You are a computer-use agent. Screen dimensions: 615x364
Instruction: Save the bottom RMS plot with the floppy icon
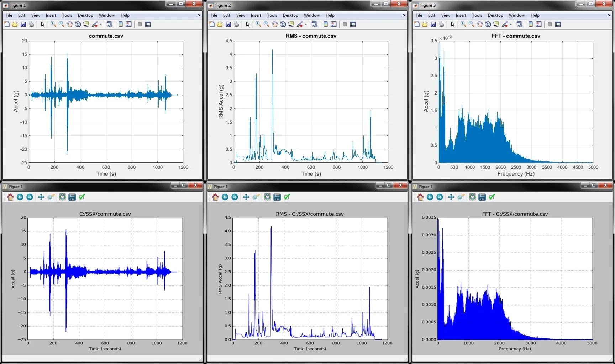click(277, 197)
